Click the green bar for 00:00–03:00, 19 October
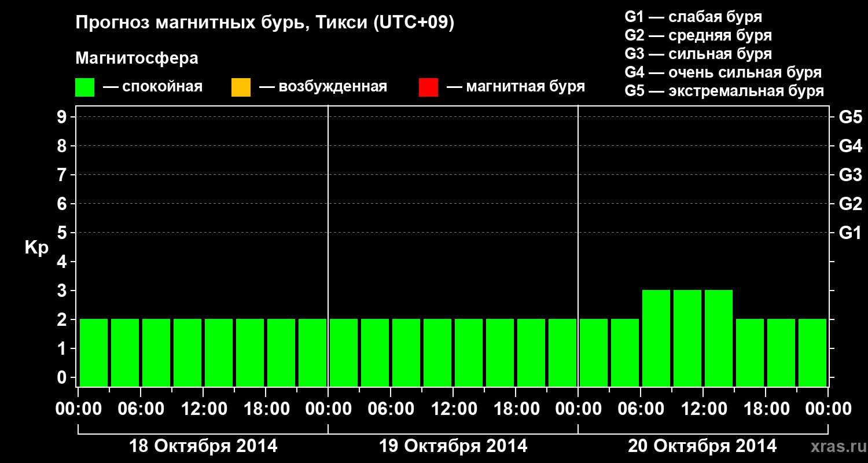This screenshot has width=868, height=463. (x=344, y=352)
